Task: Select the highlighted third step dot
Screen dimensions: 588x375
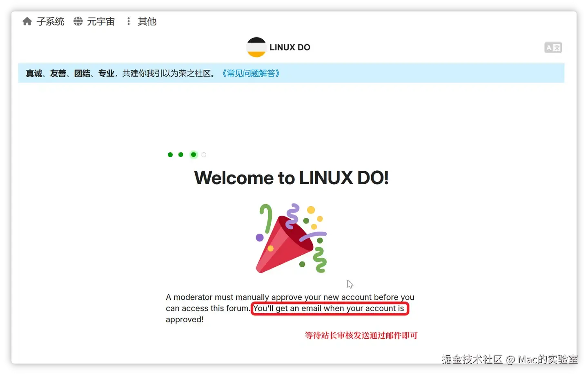Action: tap(194, 155)
